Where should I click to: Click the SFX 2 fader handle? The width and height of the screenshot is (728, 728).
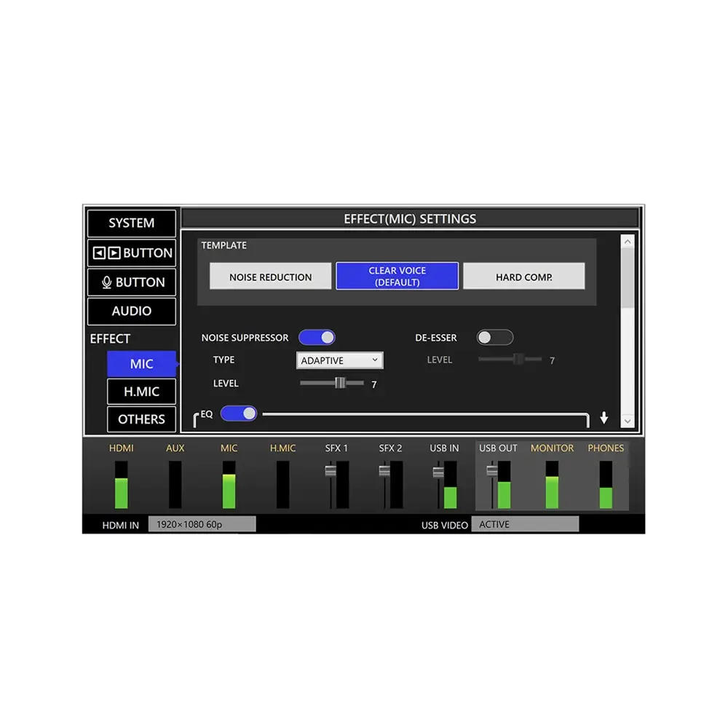(x=384, y=472)
